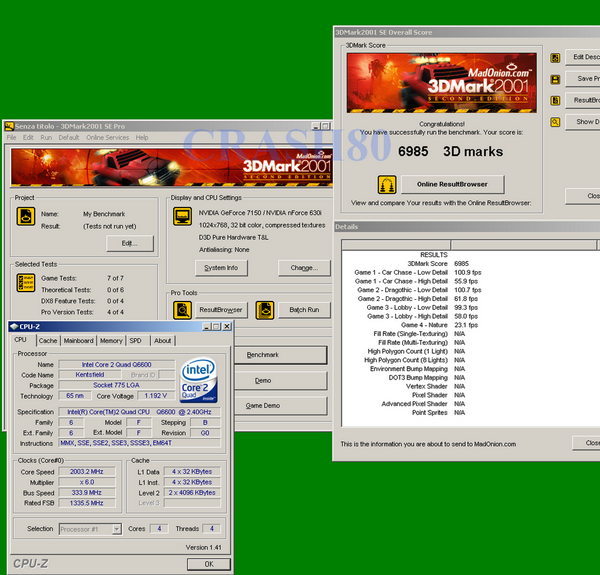This screenshot has width=600, height=575.
Task: Click the Rated FSB value 1335.5 MHz
Action: pyautogui.click(x=86, y=503)
